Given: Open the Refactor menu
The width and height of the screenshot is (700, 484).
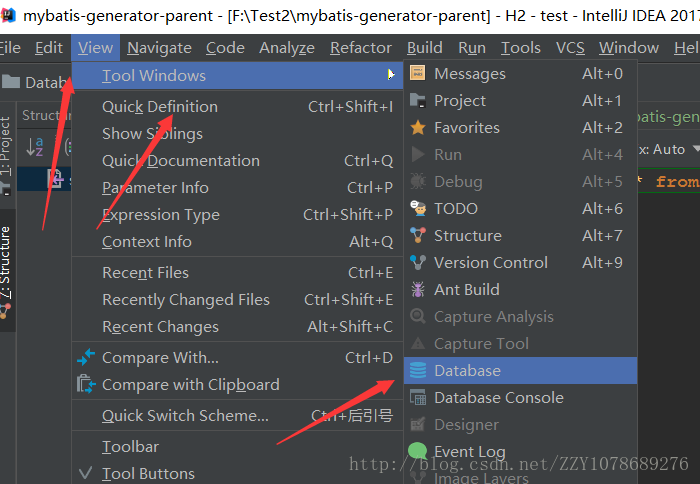Looking at the screenshot, I should click(x=361, y=48).
